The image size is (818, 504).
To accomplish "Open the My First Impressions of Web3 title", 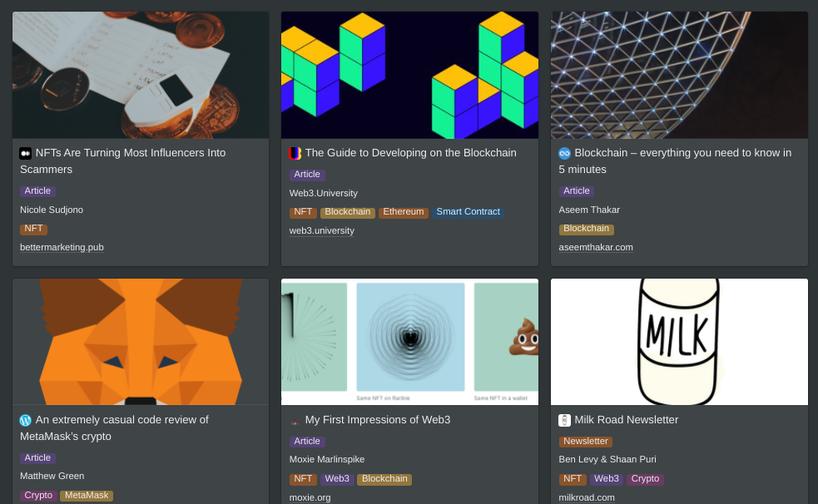I will click(x=378, y=420).
